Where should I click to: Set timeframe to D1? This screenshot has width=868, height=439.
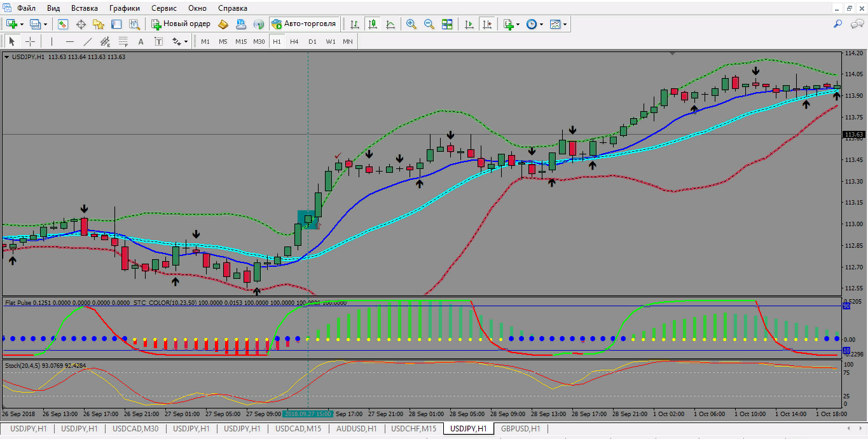[312, 41]
